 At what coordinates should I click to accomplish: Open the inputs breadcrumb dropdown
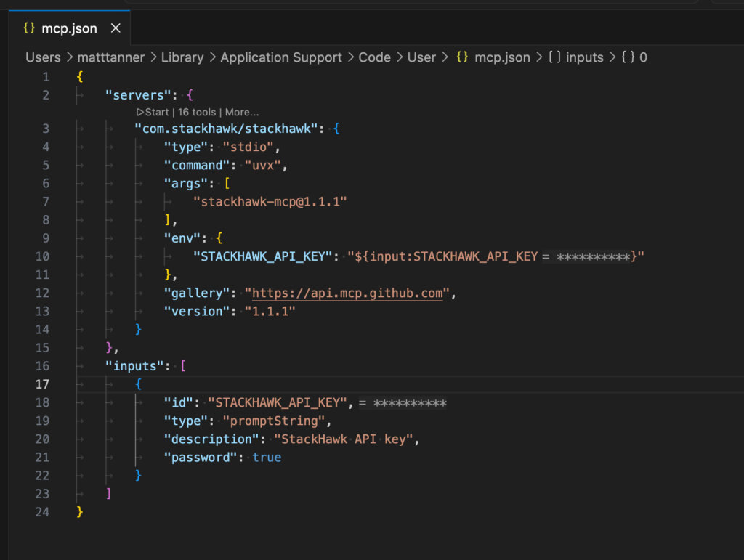585,57
